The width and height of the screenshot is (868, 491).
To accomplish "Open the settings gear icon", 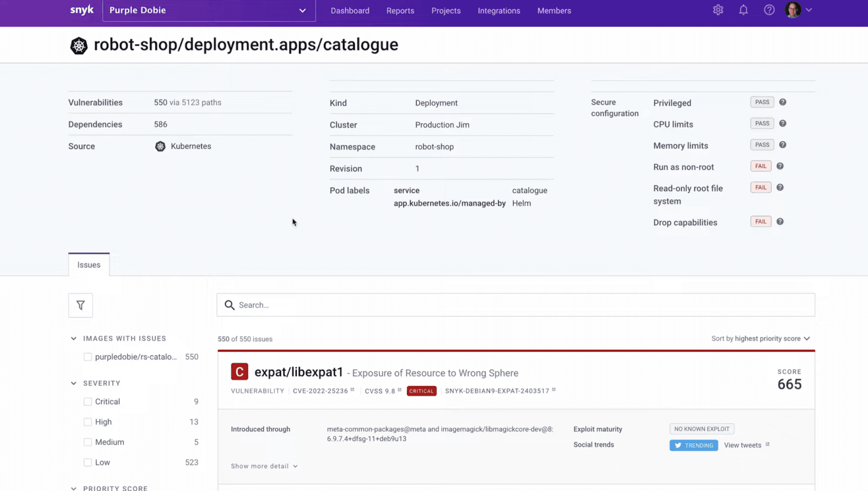I will [x=718, y=10].
